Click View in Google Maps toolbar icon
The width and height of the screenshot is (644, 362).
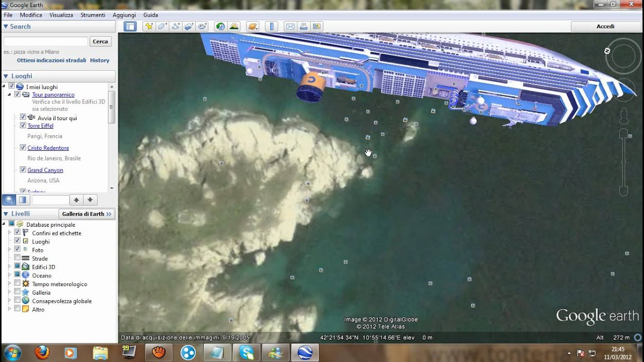[316, 27]
